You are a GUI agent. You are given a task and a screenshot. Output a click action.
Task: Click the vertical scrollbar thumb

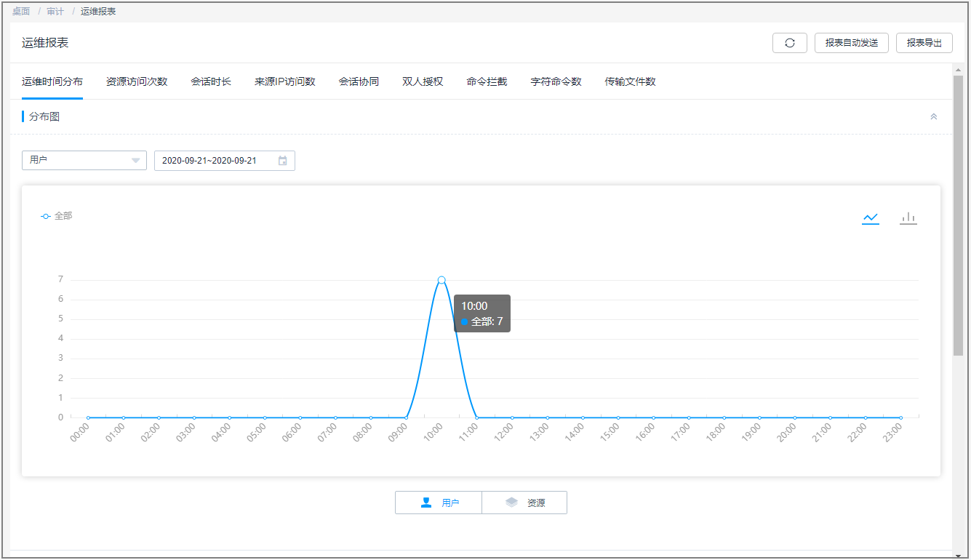[x=958, y=215]
